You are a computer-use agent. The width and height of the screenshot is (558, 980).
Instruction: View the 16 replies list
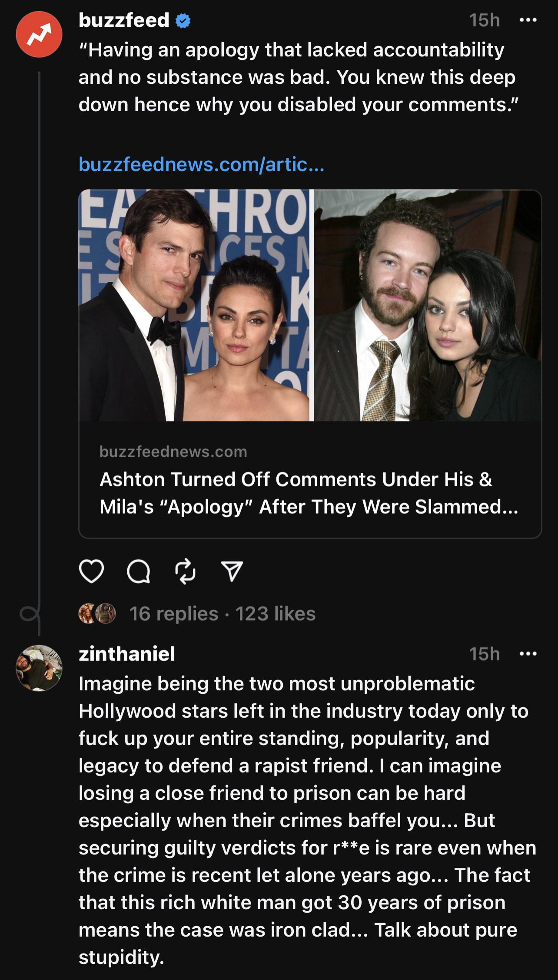(173, 614)
